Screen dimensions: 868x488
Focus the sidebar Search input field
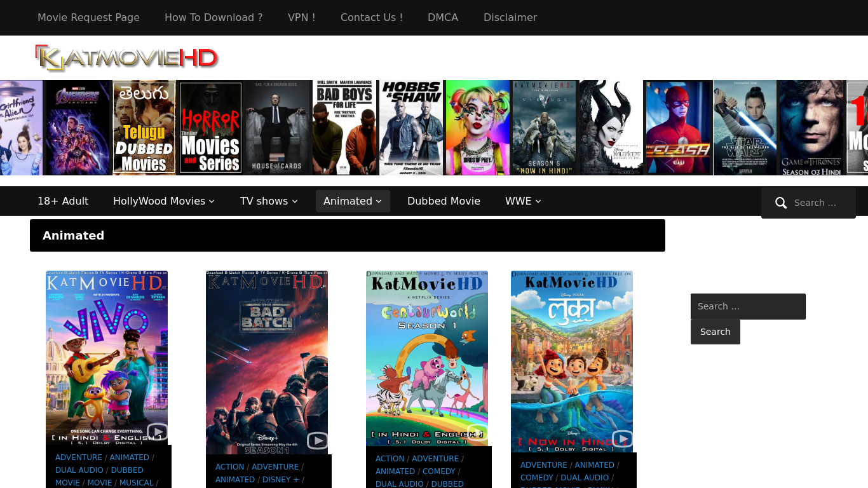coord(748,306)
